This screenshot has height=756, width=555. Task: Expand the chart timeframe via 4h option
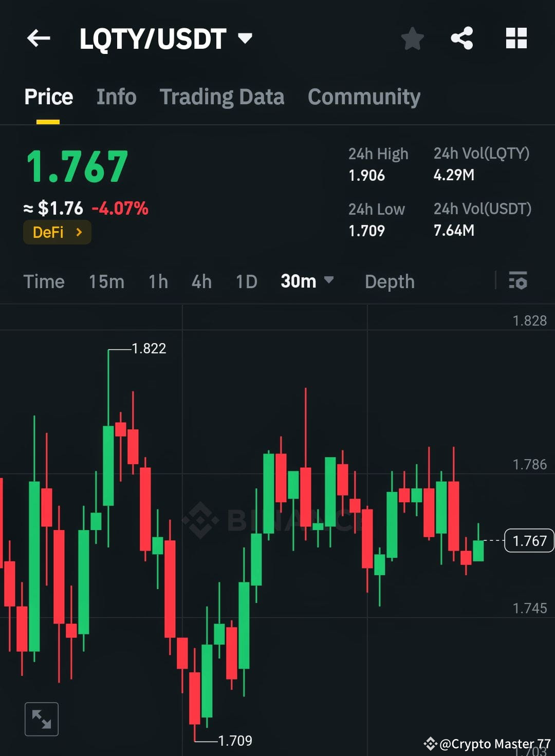tap(201, 281)
